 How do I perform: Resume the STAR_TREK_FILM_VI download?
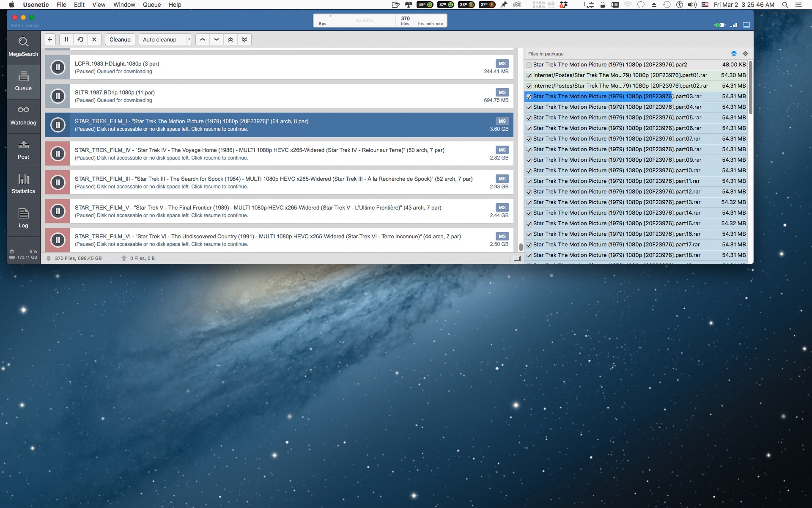tap(58, 240)
